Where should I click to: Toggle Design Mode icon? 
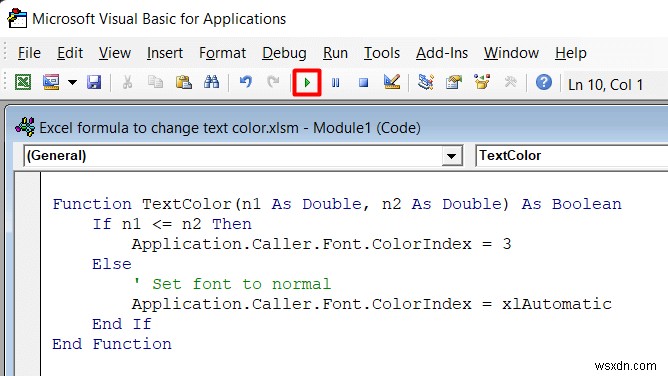pos(392,82)
